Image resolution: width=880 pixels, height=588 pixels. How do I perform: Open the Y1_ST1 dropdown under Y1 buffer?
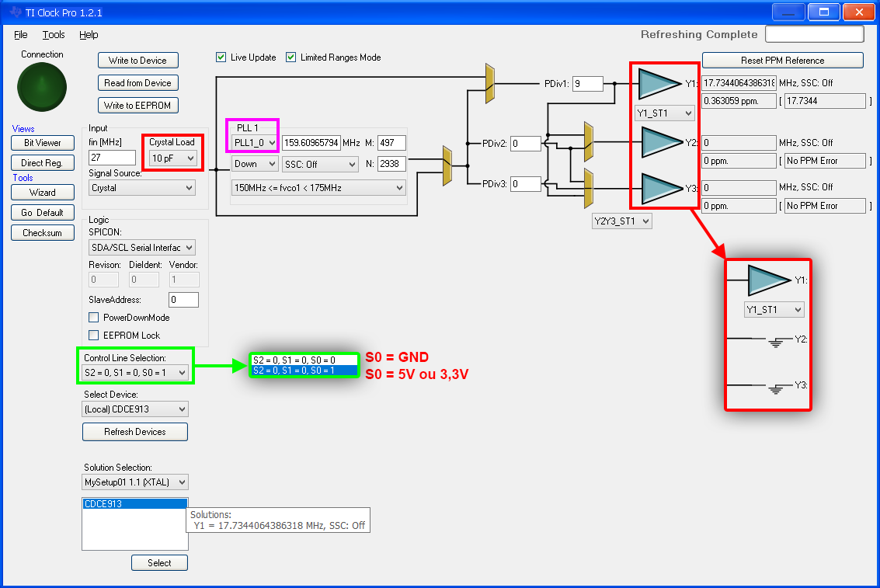665,113
